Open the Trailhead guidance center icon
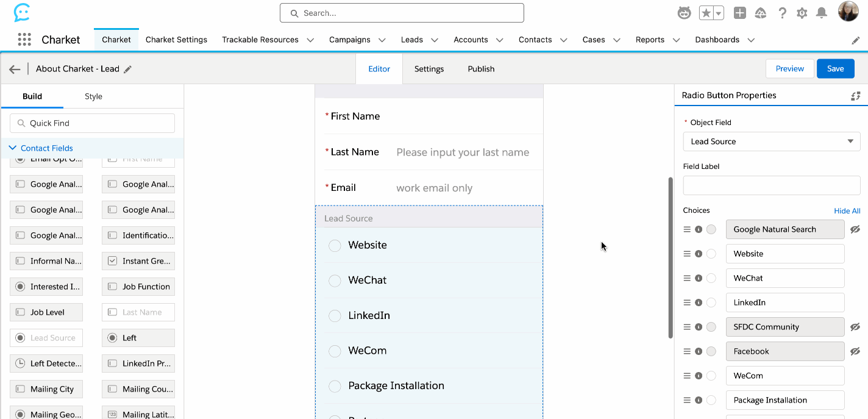The height and width of the screenshot is (419, 868). 761,13
